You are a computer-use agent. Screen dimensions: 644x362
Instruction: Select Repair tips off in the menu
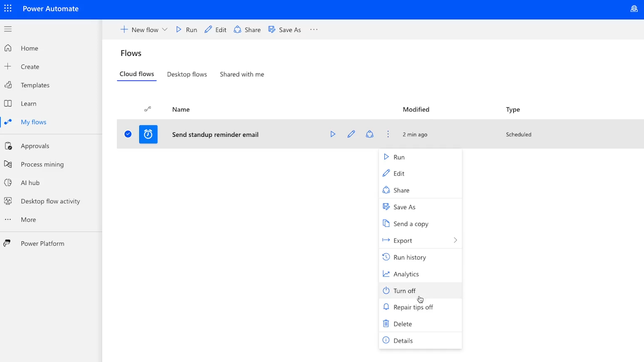(420, 307)
